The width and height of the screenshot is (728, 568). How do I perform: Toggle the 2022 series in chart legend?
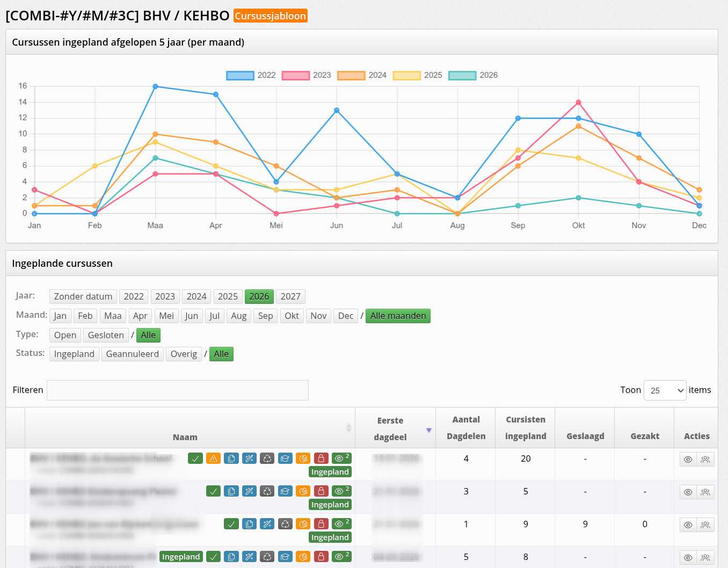(251, 75)
